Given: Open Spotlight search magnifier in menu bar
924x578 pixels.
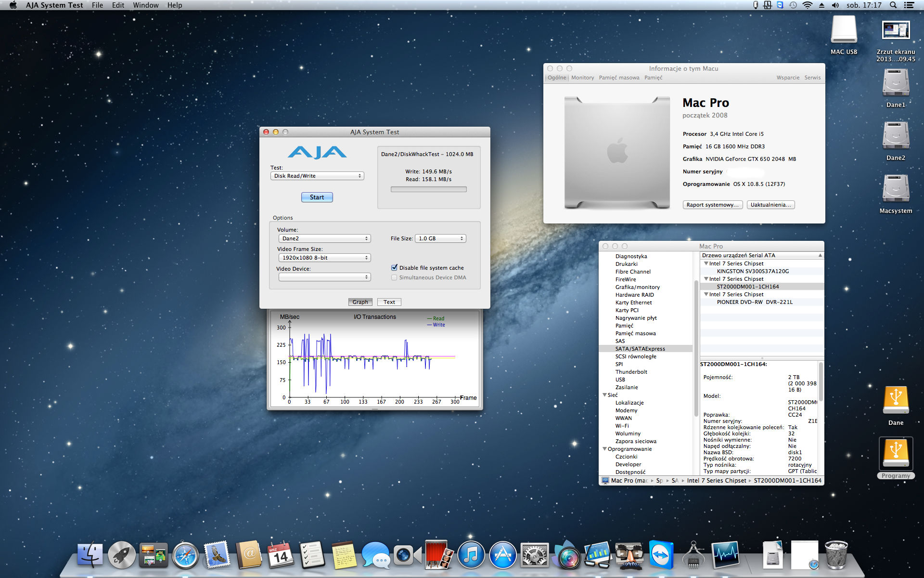Looking at the screenshot, I should pyautogui.click(x=893, y=5).
